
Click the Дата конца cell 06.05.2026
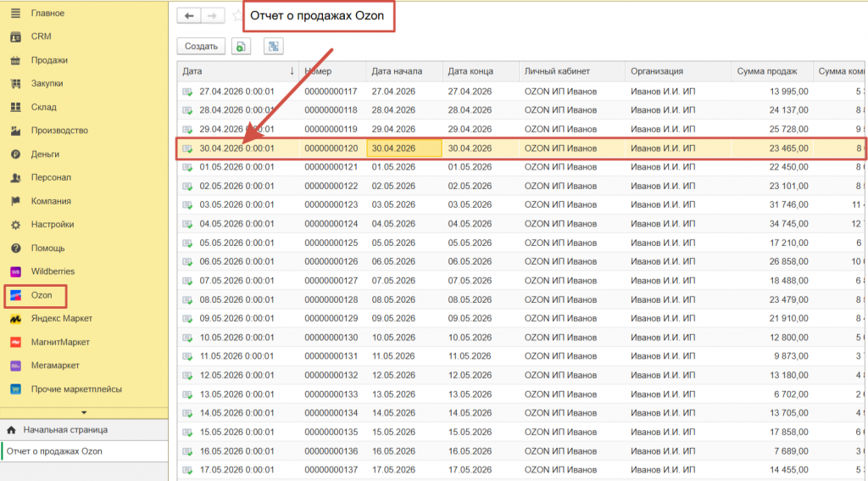point(470,261)
